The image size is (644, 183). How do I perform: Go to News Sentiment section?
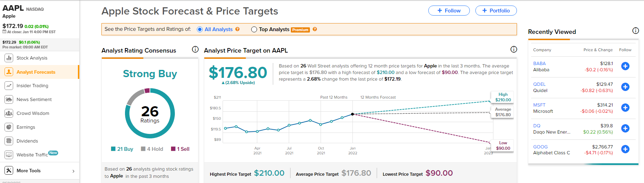pos(34,99)
